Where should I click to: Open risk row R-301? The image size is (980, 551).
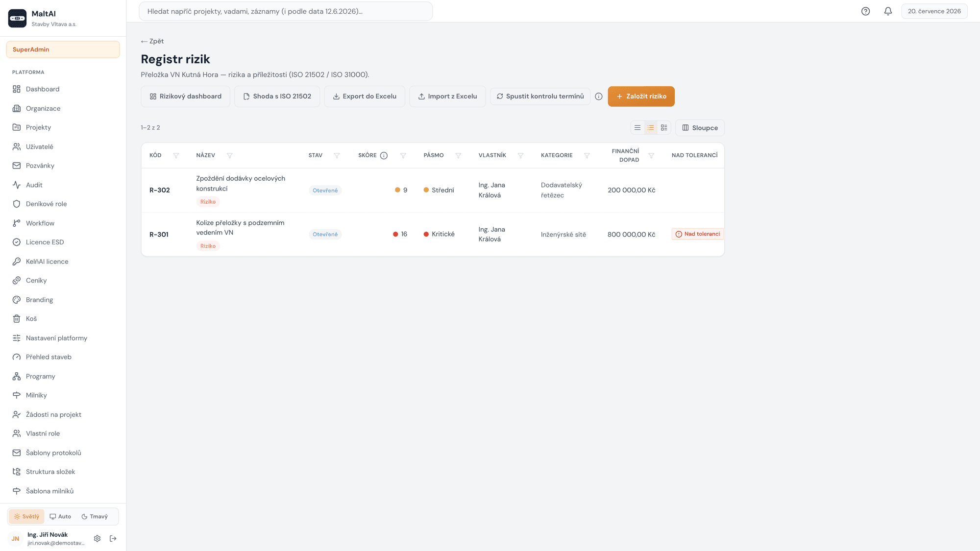click(x=433, y=235)
